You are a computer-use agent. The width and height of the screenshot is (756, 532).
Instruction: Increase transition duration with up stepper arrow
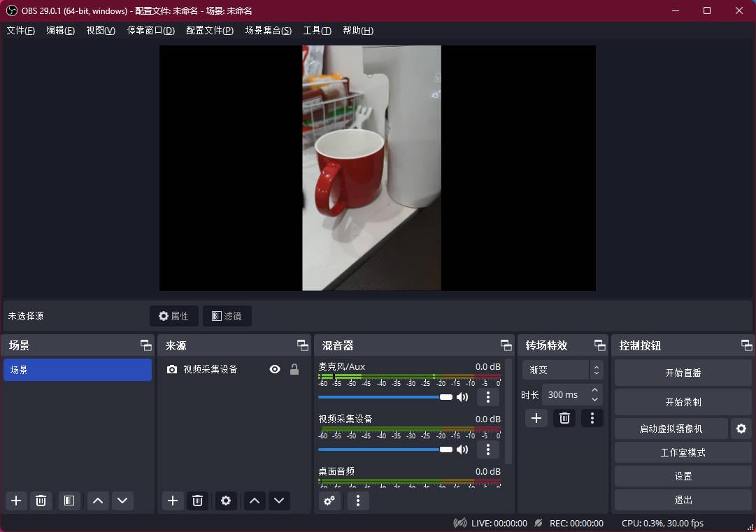(594, 390)
